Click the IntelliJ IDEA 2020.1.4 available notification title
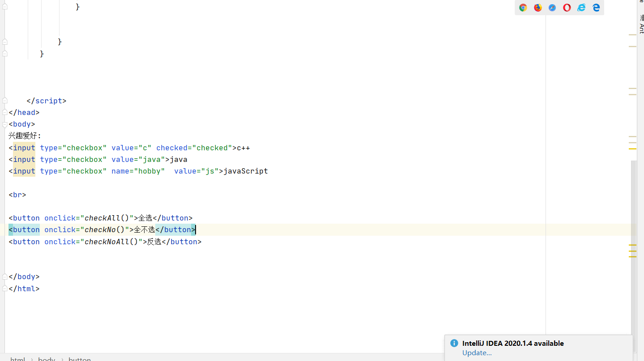 513,343
